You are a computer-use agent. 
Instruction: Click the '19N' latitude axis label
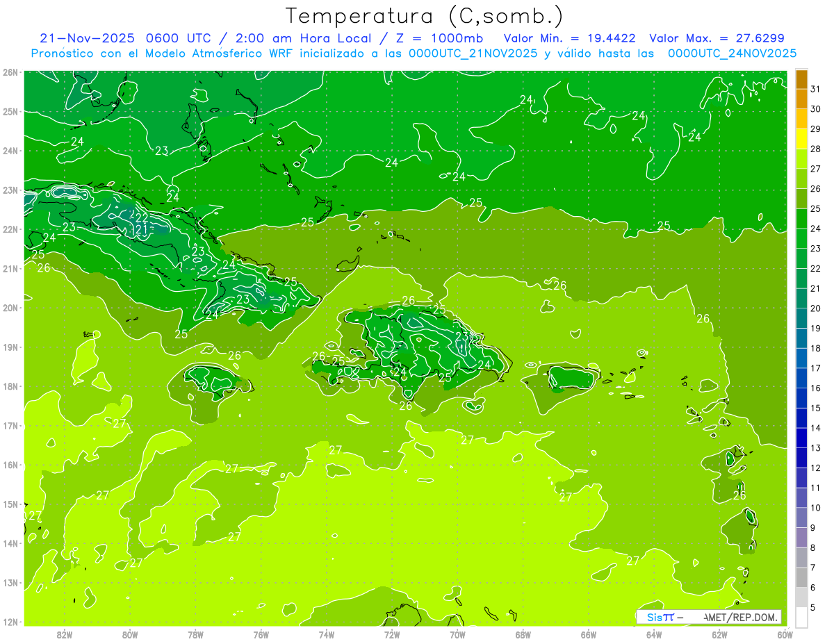11,347
